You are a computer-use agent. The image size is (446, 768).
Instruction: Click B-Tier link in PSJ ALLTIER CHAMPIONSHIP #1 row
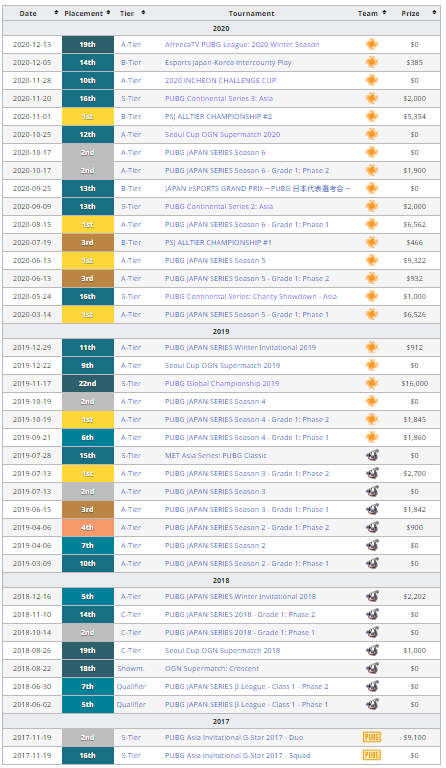click(x=131, y=242)
